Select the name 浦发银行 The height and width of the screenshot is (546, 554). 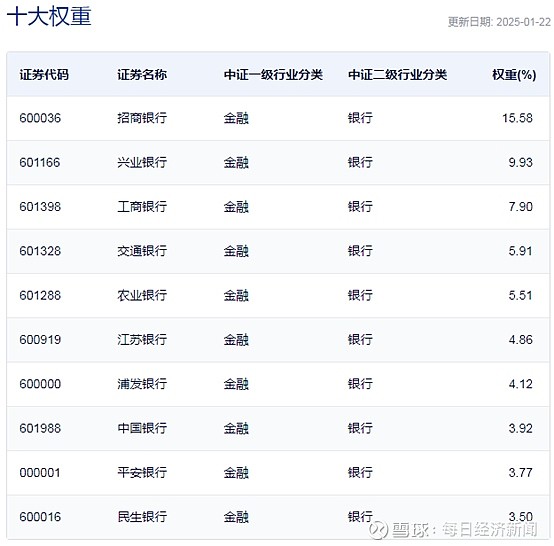[142, 384]
